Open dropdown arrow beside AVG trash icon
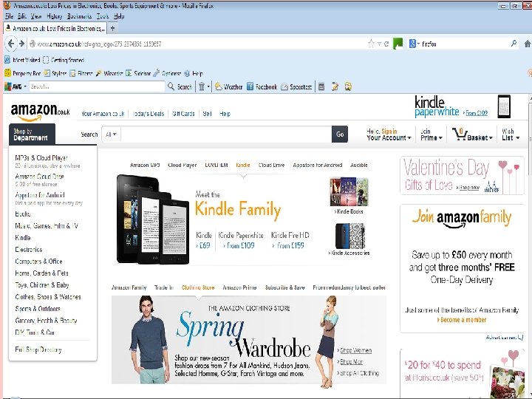This screenshot has width=532, height=399. (x=208, y=86)
